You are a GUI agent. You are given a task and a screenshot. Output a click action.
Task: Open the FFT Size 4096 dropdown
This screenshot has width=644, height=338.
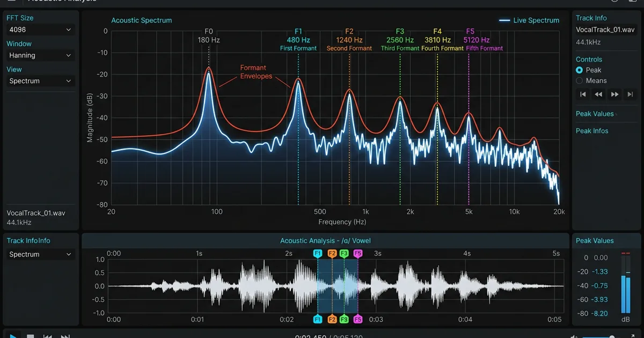pos(40,30)
